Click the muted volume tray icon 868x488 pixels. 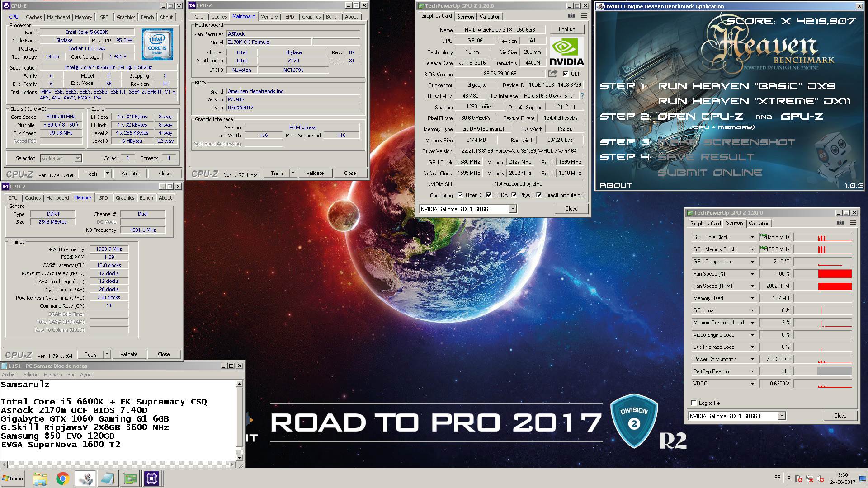coord(821,479)
